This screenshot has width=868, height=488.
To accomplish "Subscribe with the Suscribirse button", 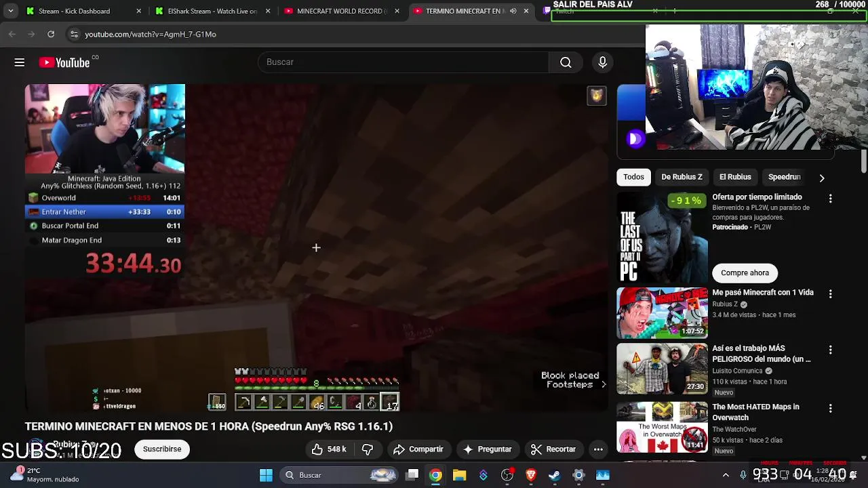I will click(162, 449).
